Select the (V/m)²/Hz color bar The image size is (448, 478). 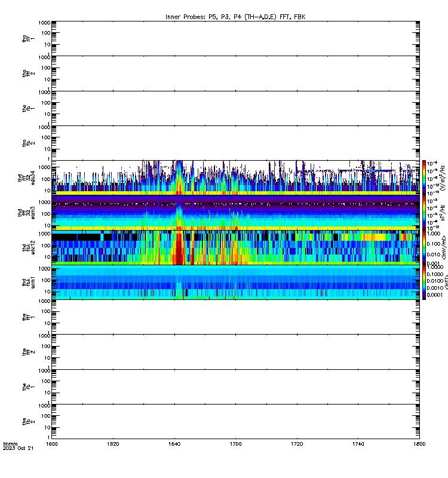424,177
